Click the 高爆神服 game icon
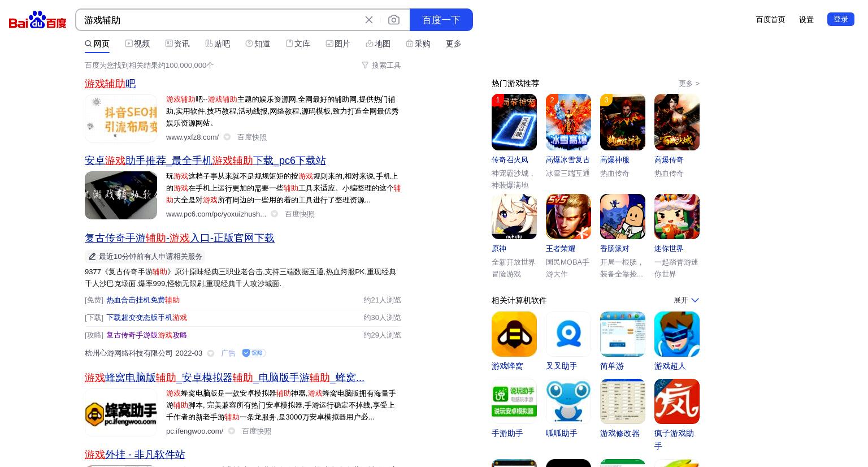 [623, 122]
